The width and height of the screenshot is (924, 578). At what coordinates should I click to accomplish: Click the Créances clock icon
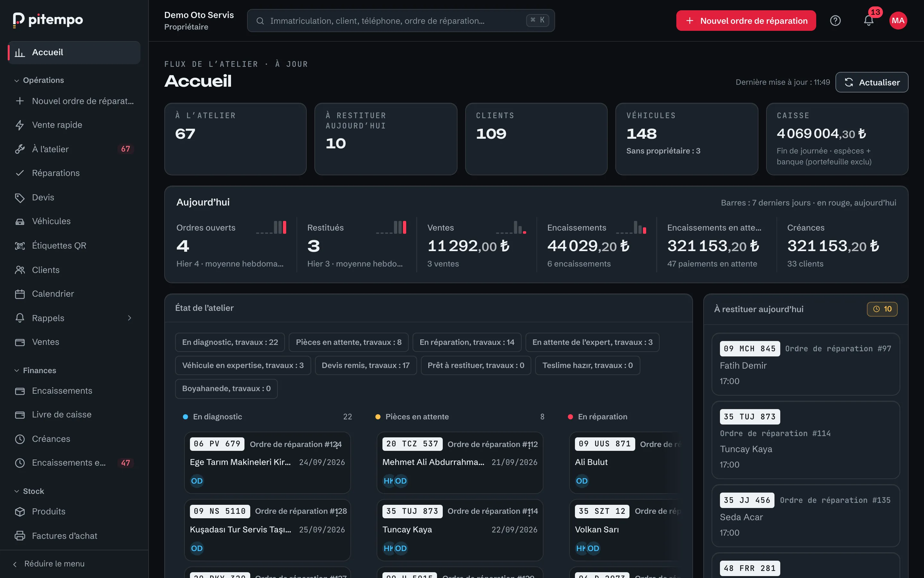click(20, 439)
